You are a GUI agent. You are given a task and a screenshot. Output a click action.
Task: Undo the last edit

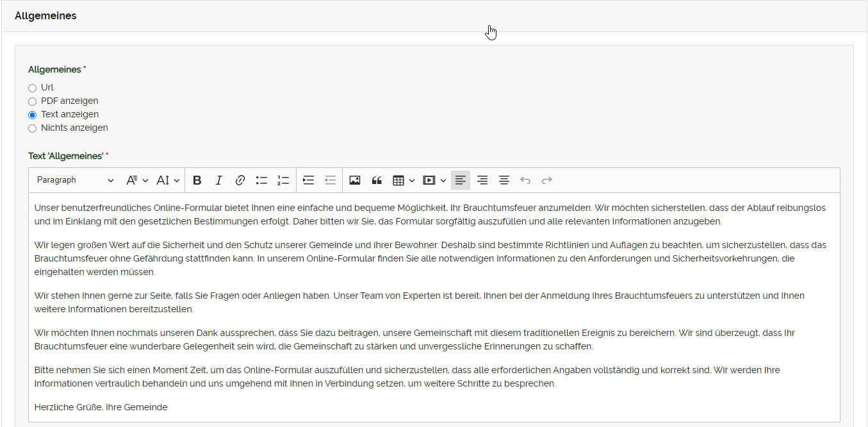[x=525, y=180]
